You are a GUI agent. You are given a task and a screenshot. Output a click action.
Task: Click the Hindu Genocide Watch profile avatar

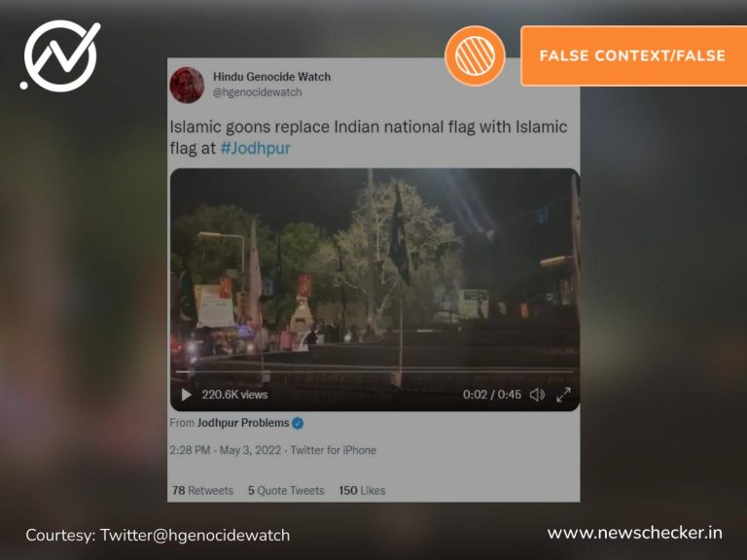[x=187, y=86]
